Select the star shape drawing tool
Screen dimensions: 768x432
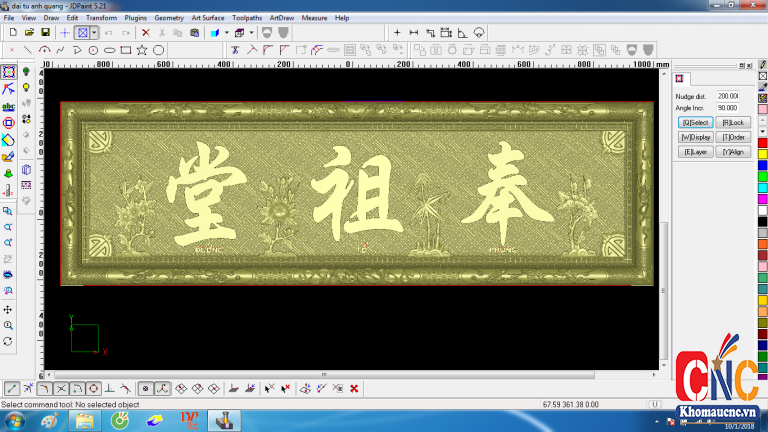142,50
